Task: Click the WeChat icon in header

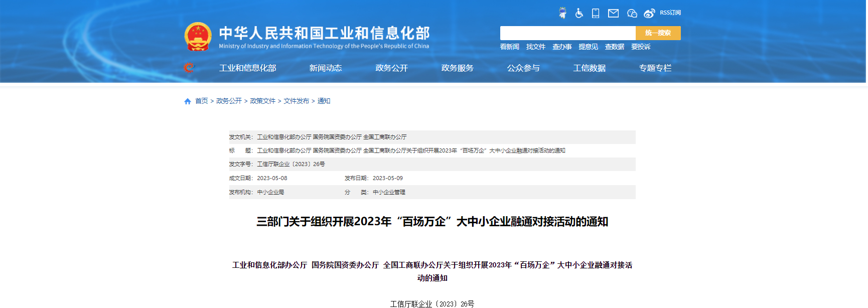Action: coord(632,13)
